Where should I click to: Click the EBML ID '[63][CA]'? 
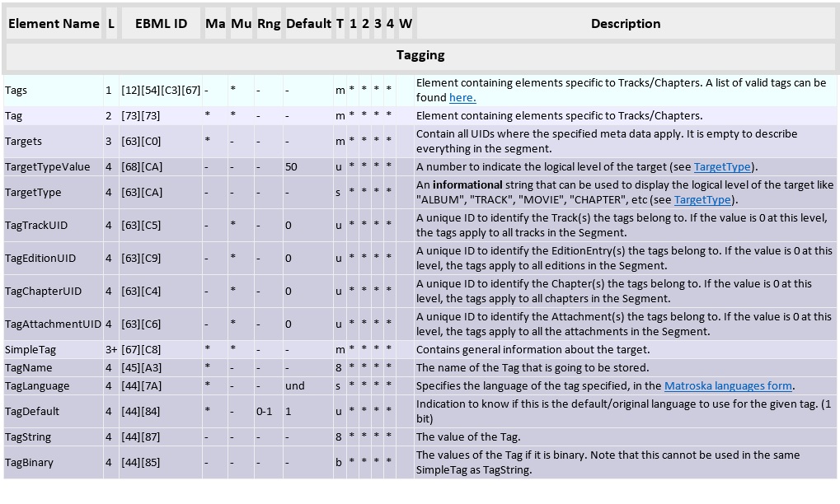tap(142, 192)
